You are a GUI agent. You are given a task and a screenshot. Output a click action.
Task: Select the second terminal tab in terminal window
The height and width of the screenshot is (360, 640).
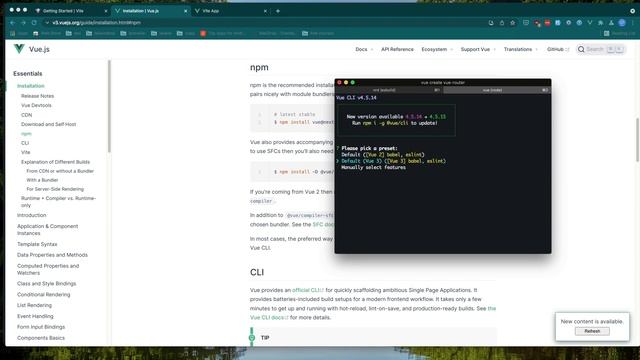(497, 90)
